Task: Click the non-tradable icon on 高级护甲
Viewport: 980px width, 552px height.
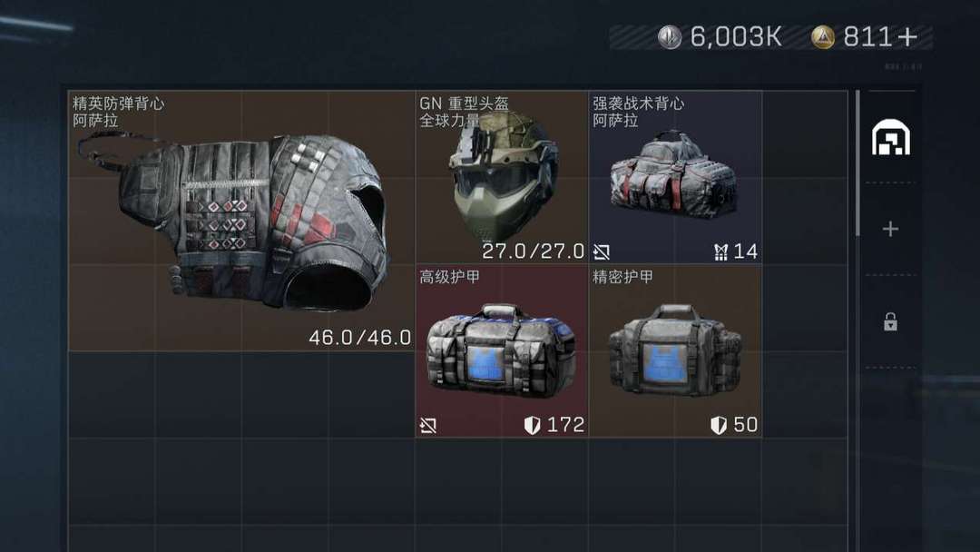Action: point(428,426)
